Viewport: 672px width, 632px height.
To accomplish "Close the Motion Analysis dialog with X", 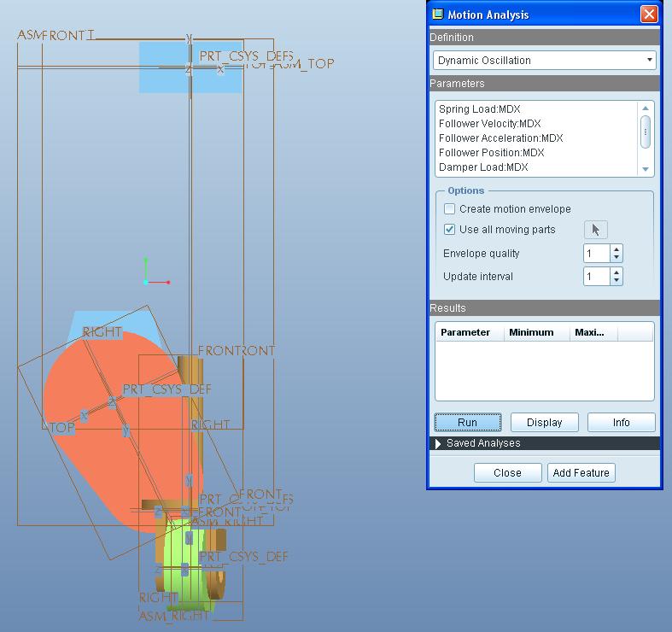I will pyautogui.click(x=649, y=15).
